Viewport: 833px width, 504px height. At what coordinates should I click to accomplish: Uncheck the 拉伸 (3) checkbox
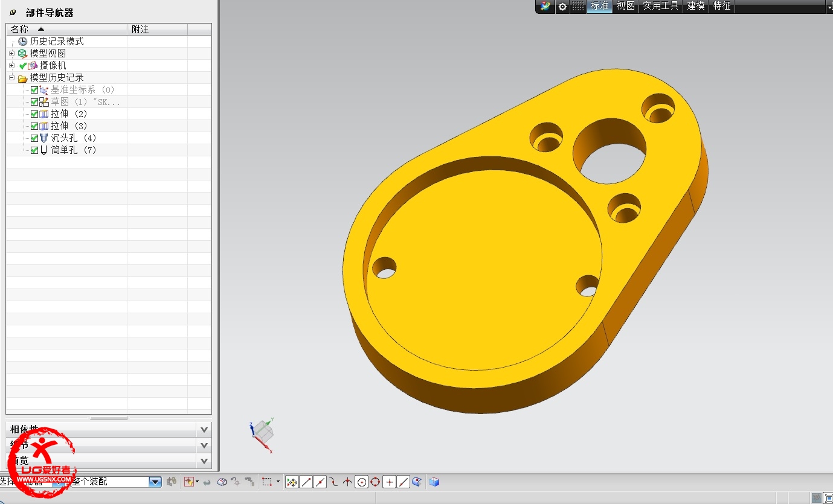[x=34, y=126]
